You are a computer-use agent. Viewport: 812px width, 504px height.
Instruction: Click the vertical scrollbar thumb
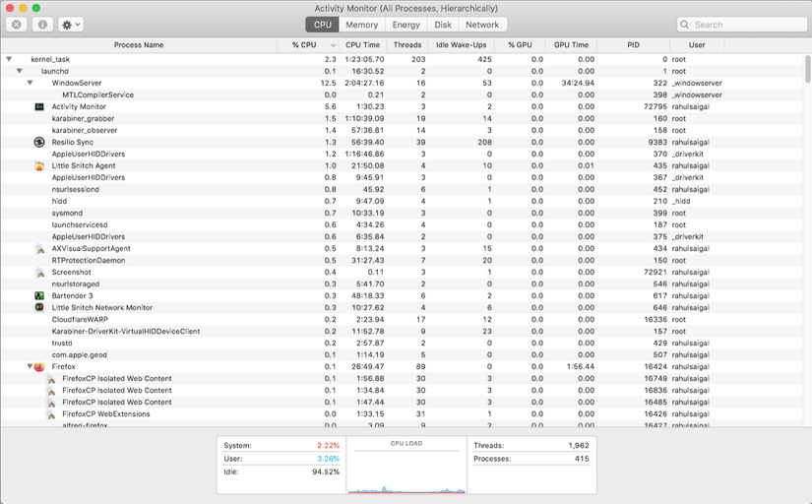click(807, 68)
